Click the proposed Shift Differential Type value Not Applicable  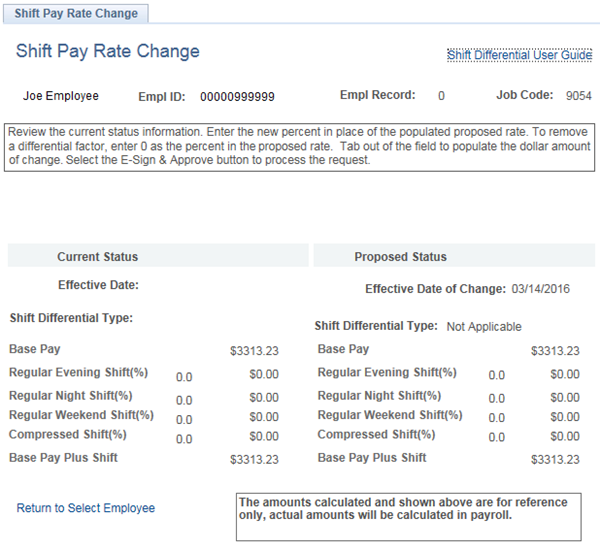(484, 327)
